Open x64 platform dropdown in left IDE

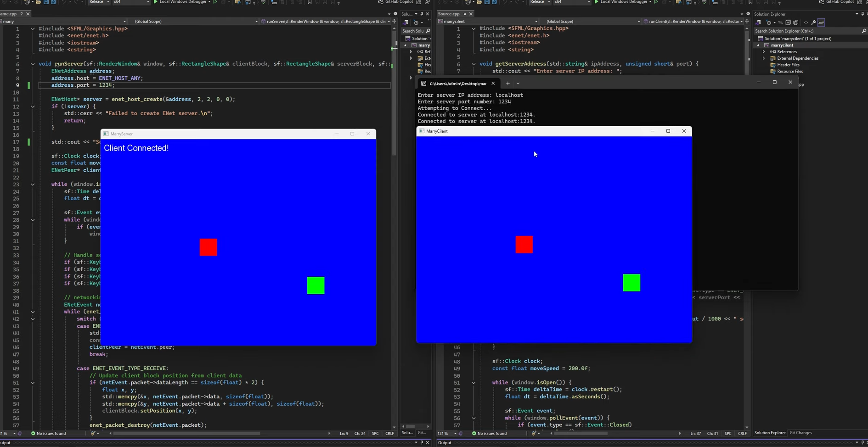click(131, 2)
